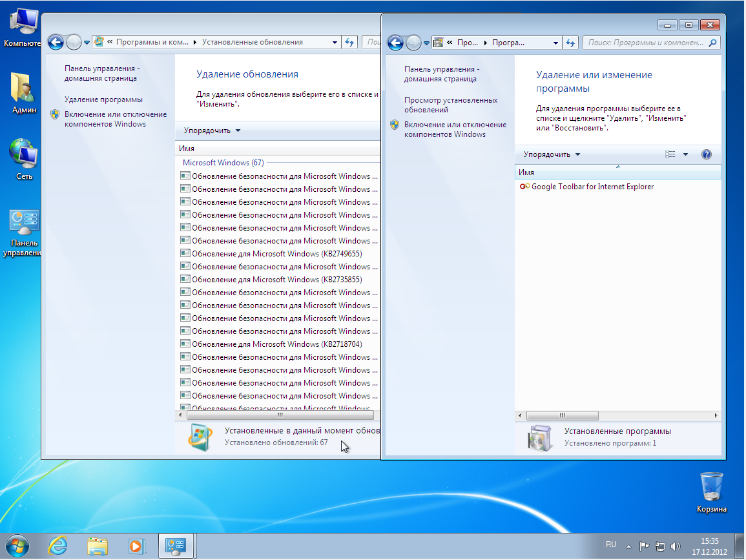This screenshot has height=560, width=746.
Task: Click the blue Help icon in Programs window
Action: (x=707, y=154)
